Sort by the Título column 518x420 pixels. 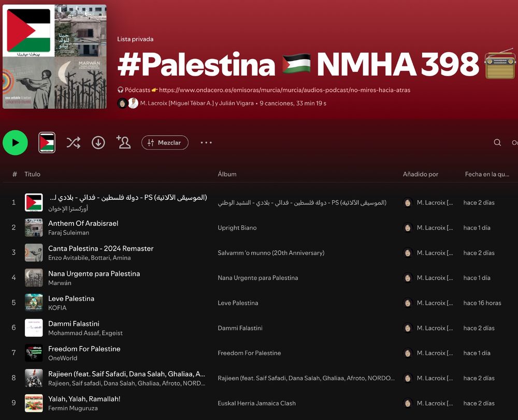pyautogui.click(x=32, y=174)
